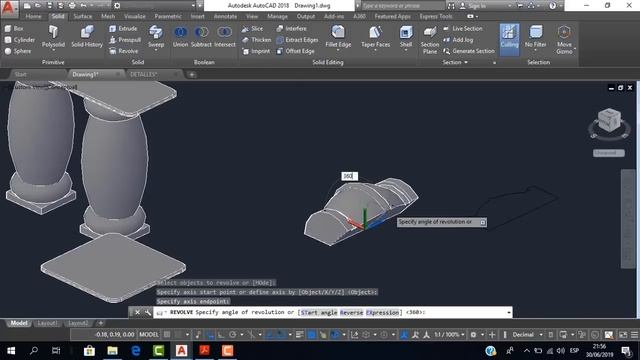Open the application menu (red A)
Screen dimensions: 640x360
point(9,8)
